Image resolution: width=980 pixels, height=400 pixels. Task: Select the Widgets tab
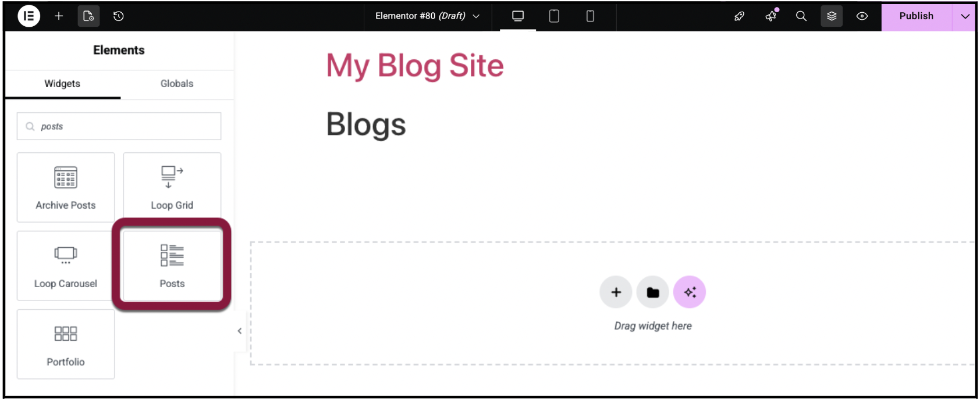[x=62, y=84]
